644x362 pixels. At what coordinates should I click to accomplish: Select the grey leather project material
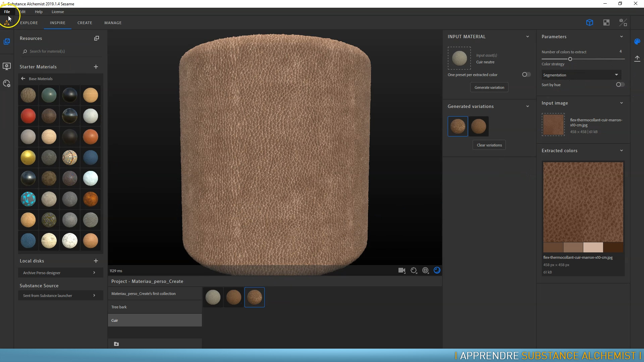pyautogui.click(x=213, y=297)
